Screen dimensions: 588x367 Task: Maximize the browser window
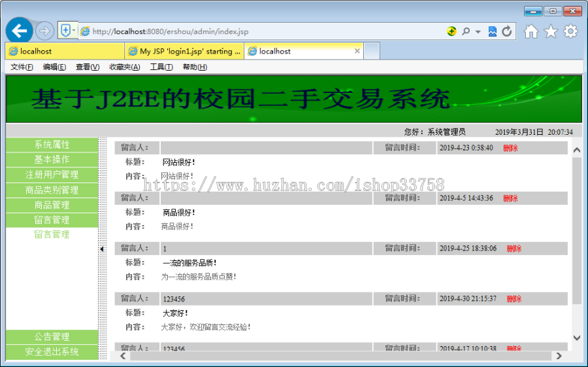[553, 11]
